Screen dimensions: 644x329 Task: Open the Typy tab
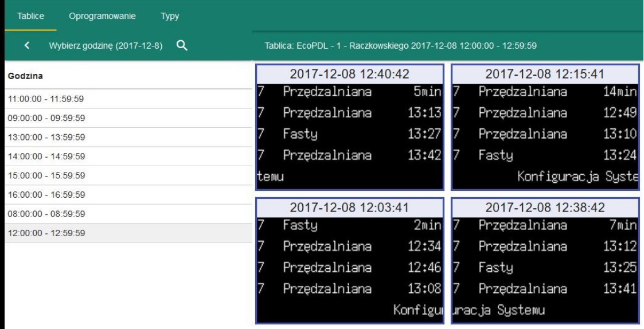coord(170,17)
